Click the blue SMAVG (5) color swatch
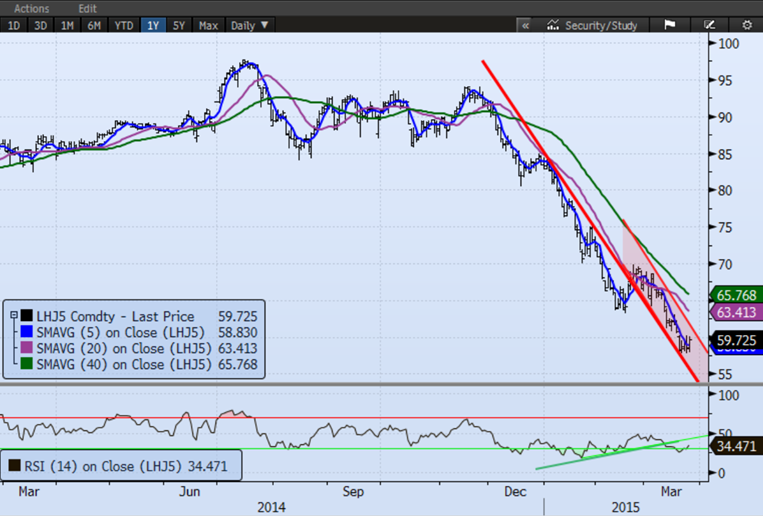 tap(24, 333)
